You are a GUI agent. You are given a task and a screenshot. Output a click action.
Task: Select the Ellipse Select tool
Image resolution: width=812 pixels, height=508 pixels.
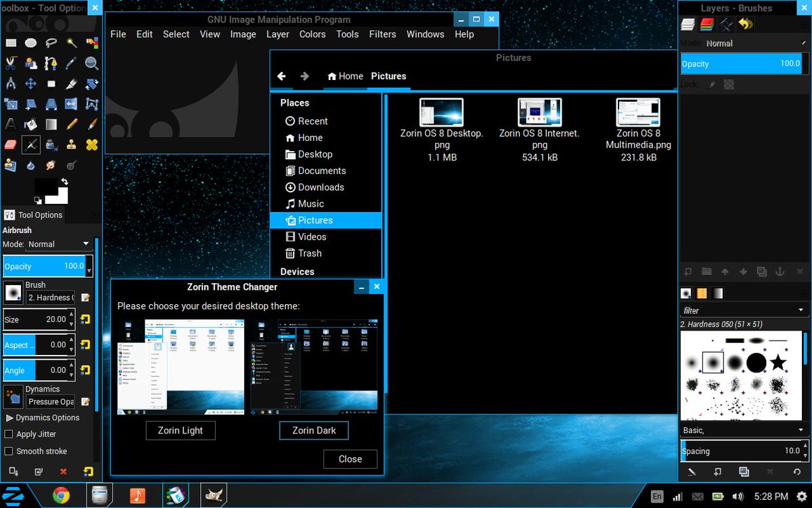pyautogui.click(x=30, y=43)
